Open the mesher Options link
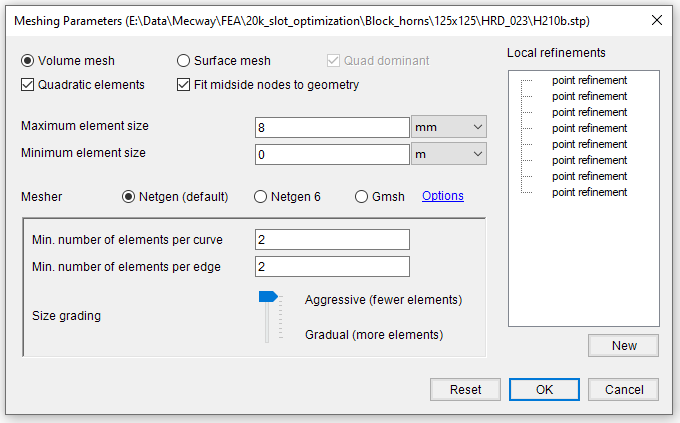The width and height of the screenshot is (680, 423). 443,196
